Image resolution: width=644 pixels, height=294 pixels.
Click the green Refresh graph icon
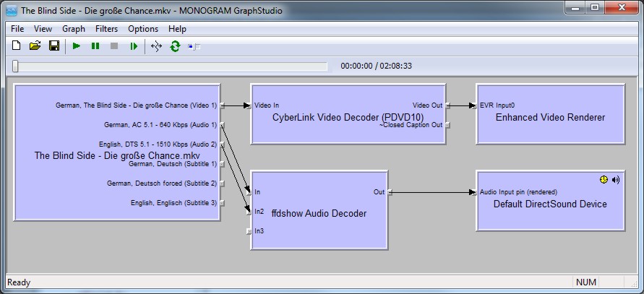click(174, 46)
